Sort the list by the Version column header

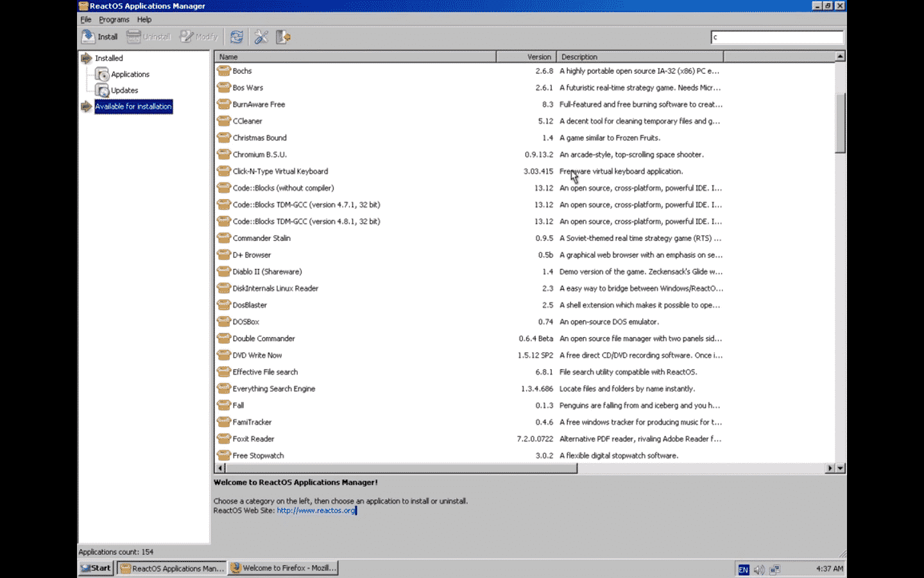[x=526, y=57]
